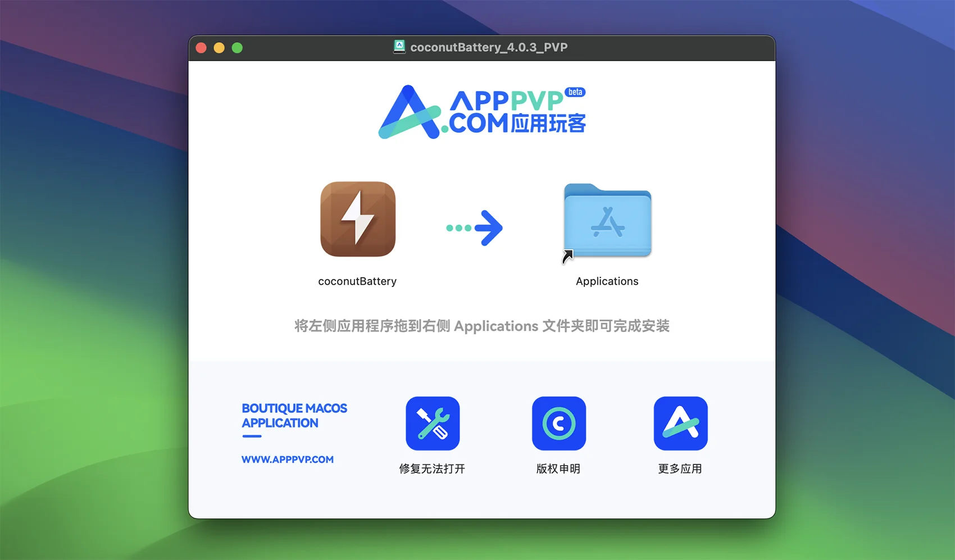Zoom the window with green button
Image resolution: width=955 pixels, height=560 pixels.
point(237,48)
